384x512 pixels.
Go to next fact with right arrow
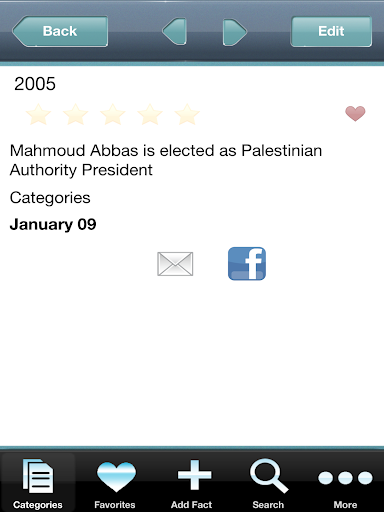[x=235, y=32]
